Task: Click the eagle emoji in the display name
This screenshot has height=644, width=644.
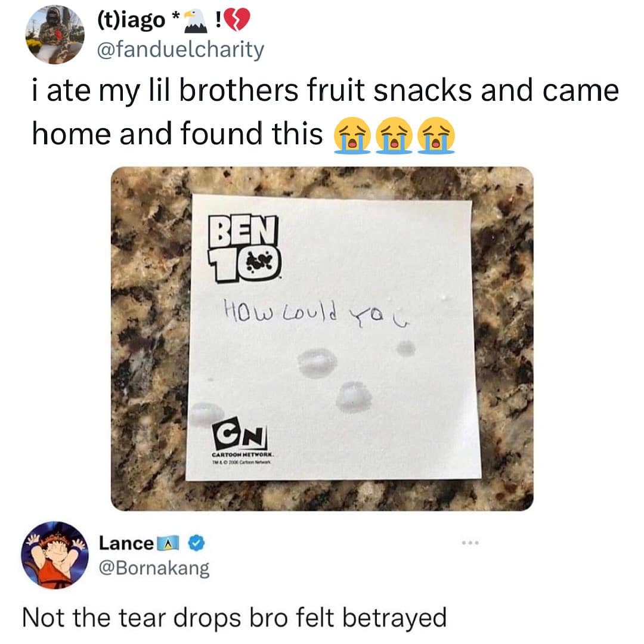Action: (196, 20)
